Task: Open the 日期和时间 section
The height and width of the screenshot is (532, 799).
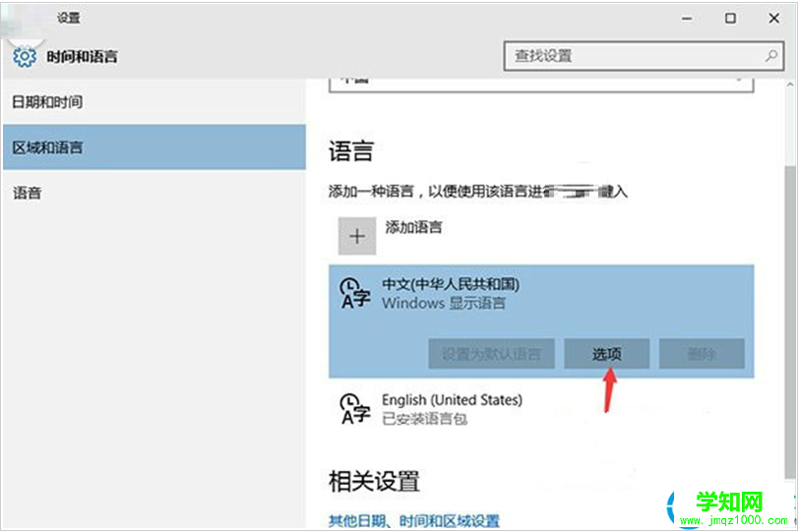Action: pos(154,102)
